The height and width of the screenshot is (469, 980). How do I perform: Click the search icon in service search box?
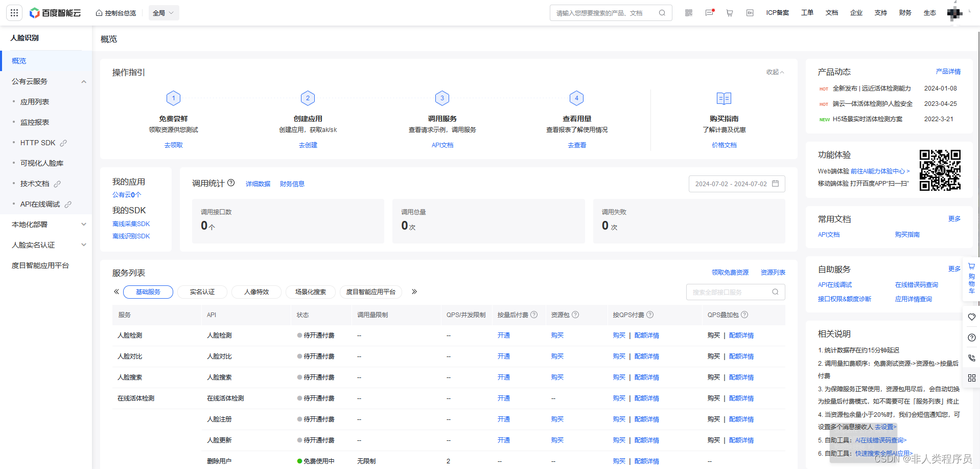click(775, 292)
